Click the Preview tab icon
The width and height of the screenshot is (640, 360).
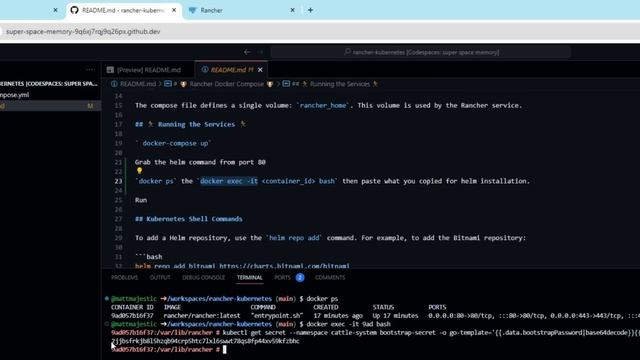click(110, 70)
